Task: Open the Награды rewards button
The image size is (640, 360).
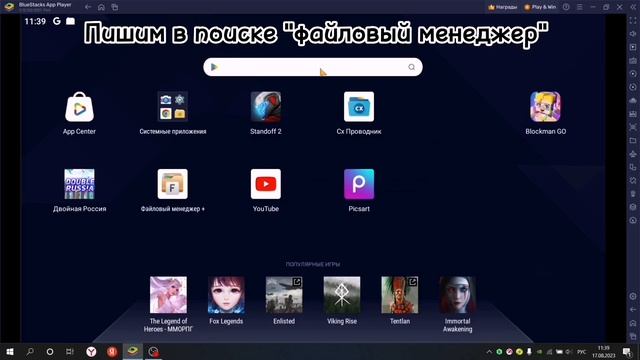Action: click(x=502, y=7)
